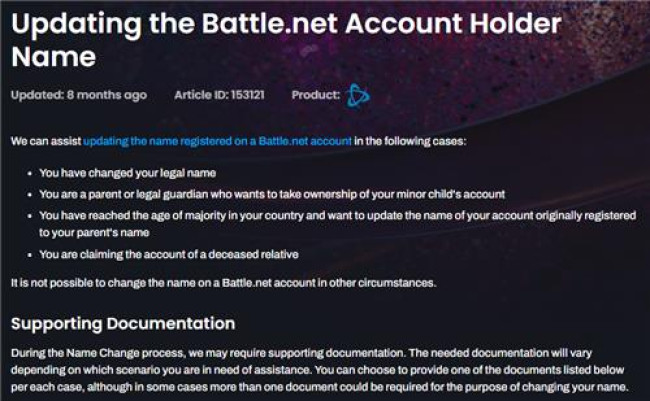Click the "per each case" final line
The image size is (650, 401).
[320, 387]
